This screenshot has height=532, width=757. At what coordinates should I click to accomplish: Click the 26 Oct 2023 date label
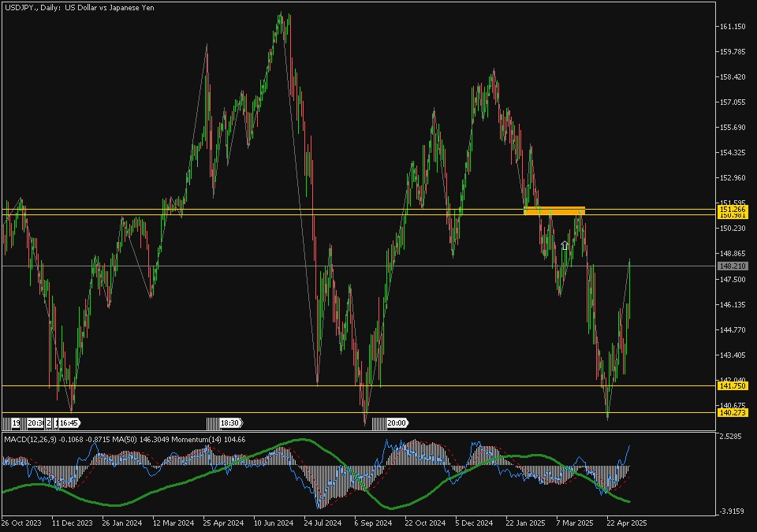pos(21,523)
